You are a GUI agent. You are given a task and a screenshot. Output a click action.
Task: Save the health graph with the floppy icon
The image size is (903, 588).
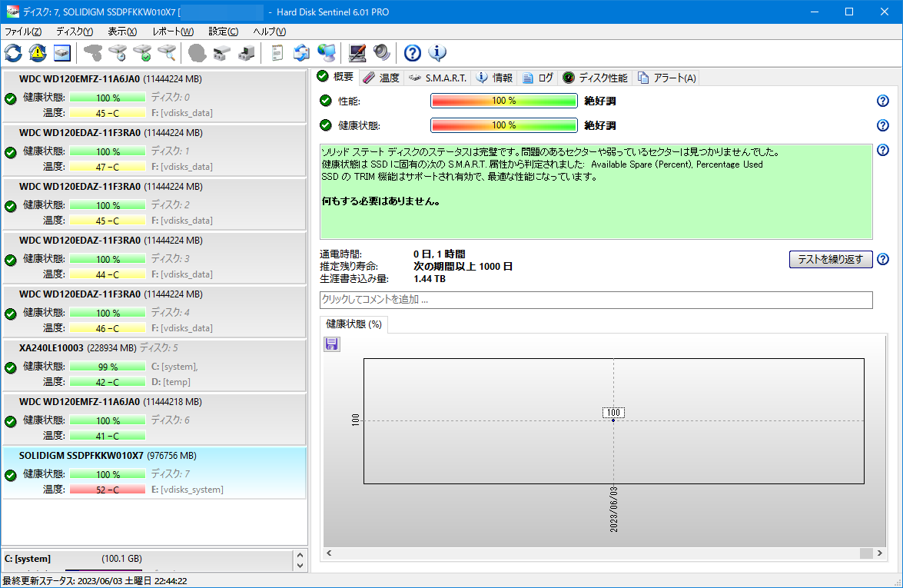332,344
